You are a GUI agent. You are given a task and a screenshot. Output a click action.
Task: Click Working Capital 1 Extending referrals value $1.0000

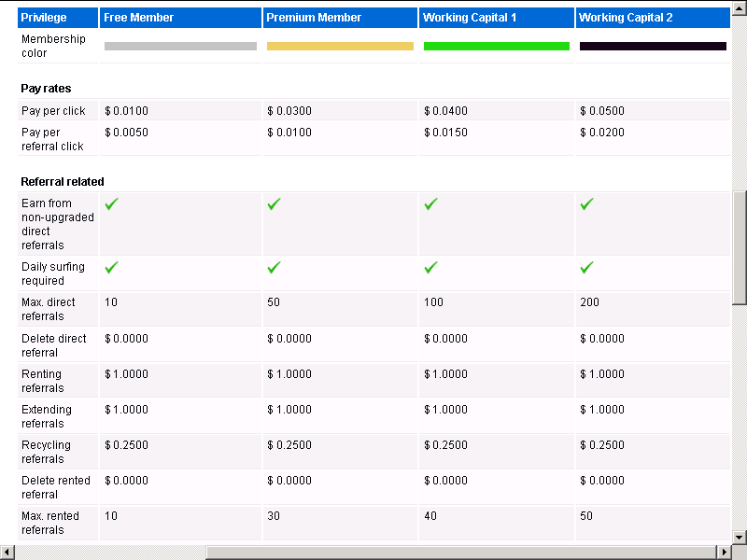pos(446,410)
